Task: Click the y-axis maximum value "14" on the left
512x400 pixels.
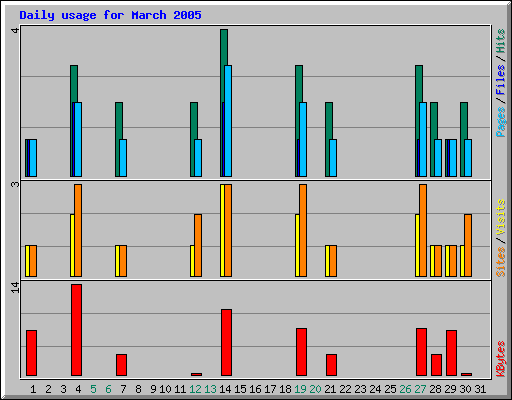Action: click(x=15, y=287)
